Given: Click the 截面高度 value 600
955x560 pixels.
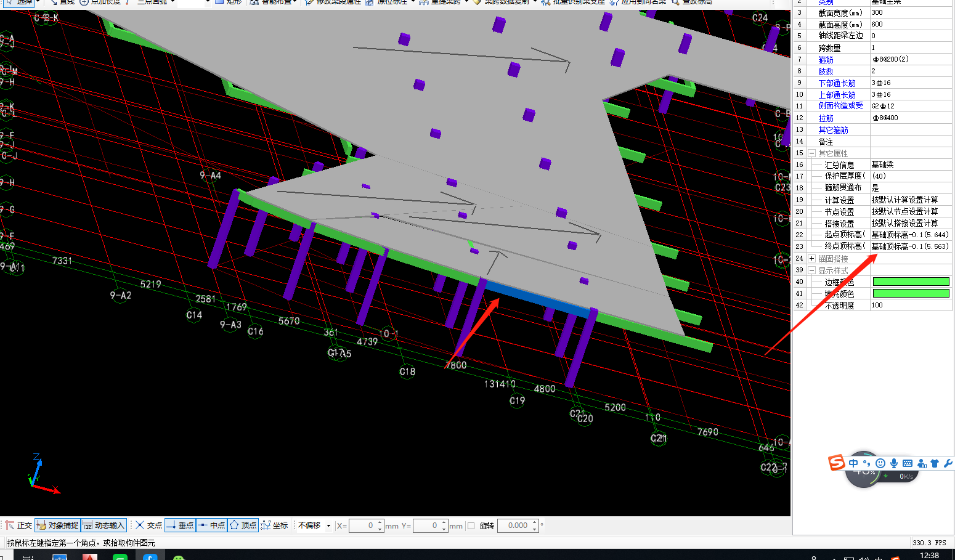Looking at the screenshot, I should (x=911, y=24).
